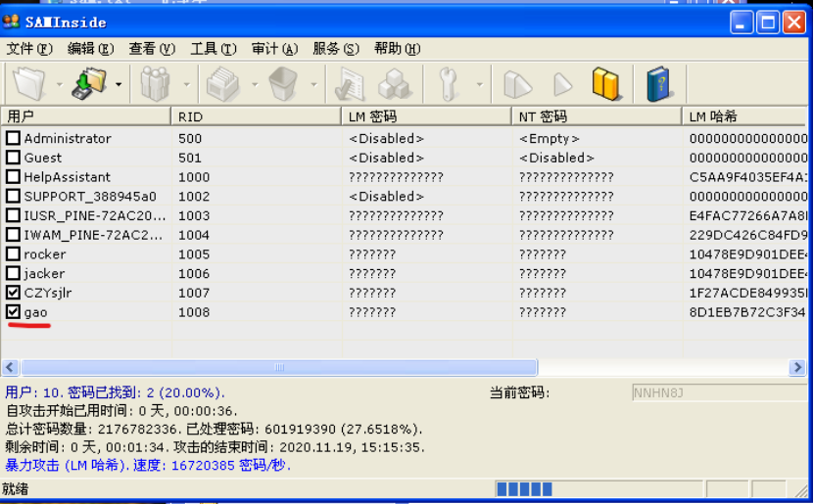Click the RID cell 1005

click(194, 254)
